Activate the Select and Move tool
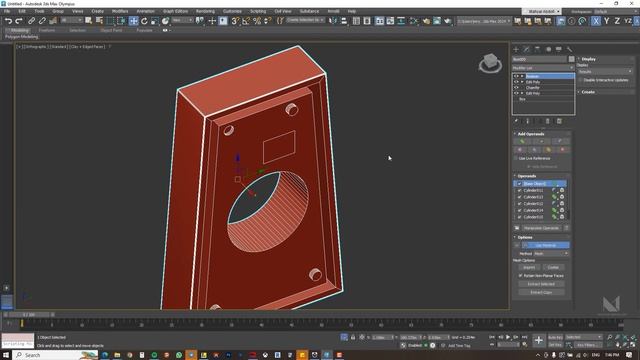Viewport: 640px width, 360px height. coord(133,21)
